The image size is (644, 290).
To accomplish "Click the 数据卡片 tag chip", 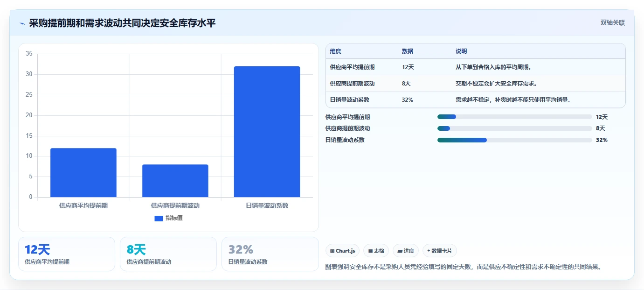I will 440,251.
